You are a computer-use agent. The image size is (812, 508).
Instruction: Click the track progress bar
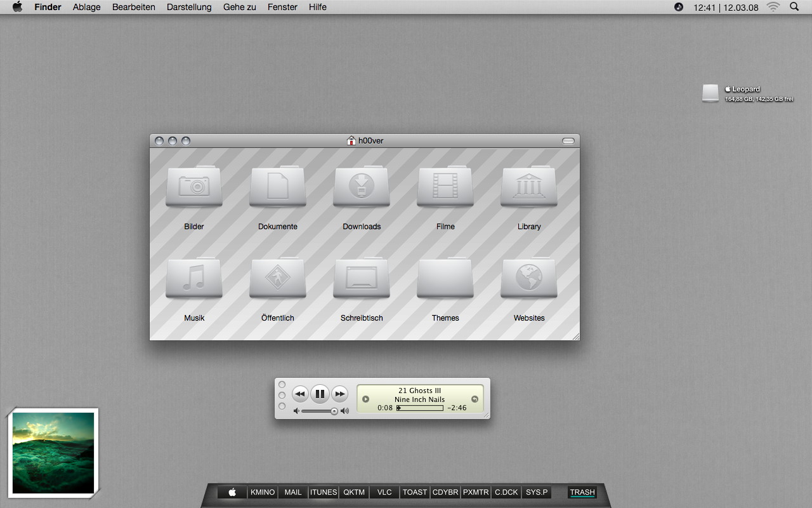coord(420,408)
